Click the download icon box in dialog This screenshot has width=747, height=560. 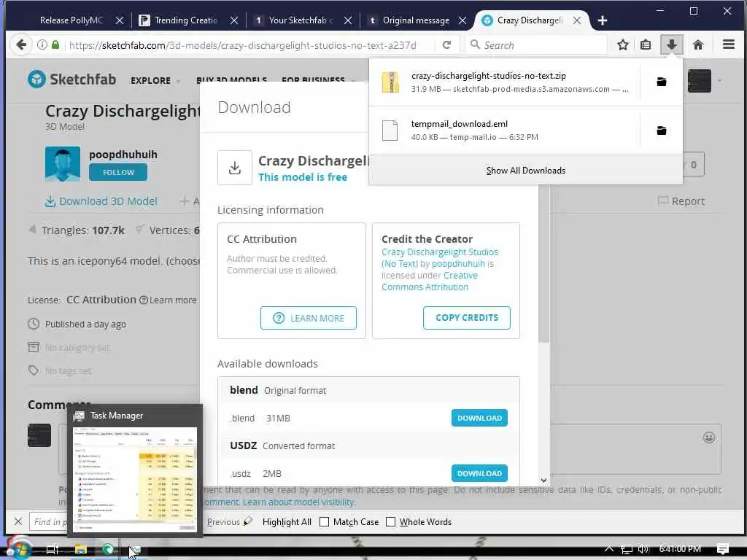234,168
